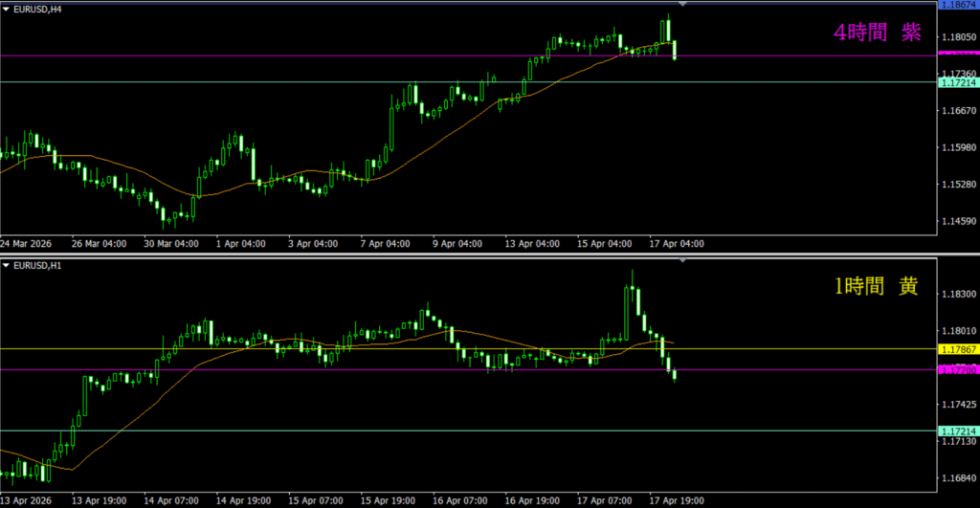Viewport: 980px width, 508px height.
Task: Select the yellow 1.17867 price tag
Action: [959, 349]
